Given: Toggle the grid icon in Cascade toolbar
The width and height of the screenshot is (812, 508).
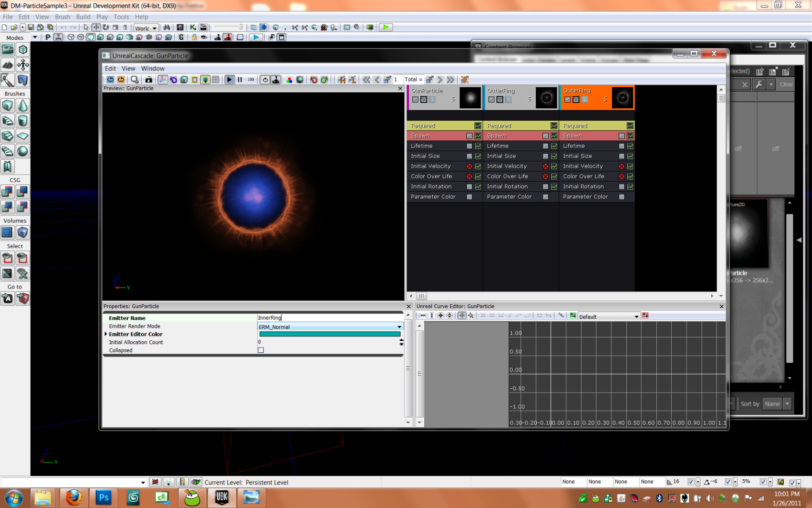Looking at the screenshot, I should point(216,80).
